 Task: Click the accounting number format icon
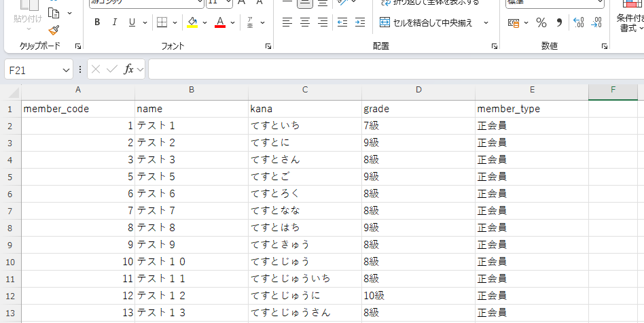tap(514, 22)
